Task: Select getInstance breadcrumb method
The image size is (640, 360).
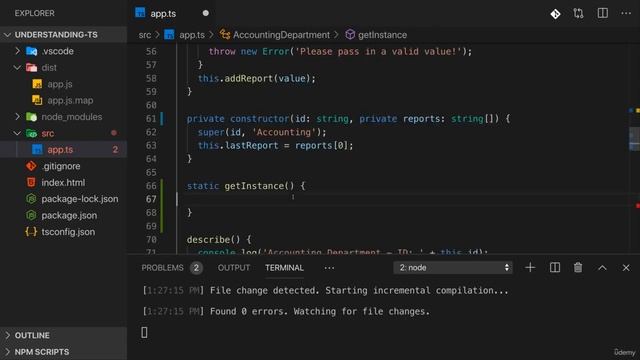Action: point(382,35)
